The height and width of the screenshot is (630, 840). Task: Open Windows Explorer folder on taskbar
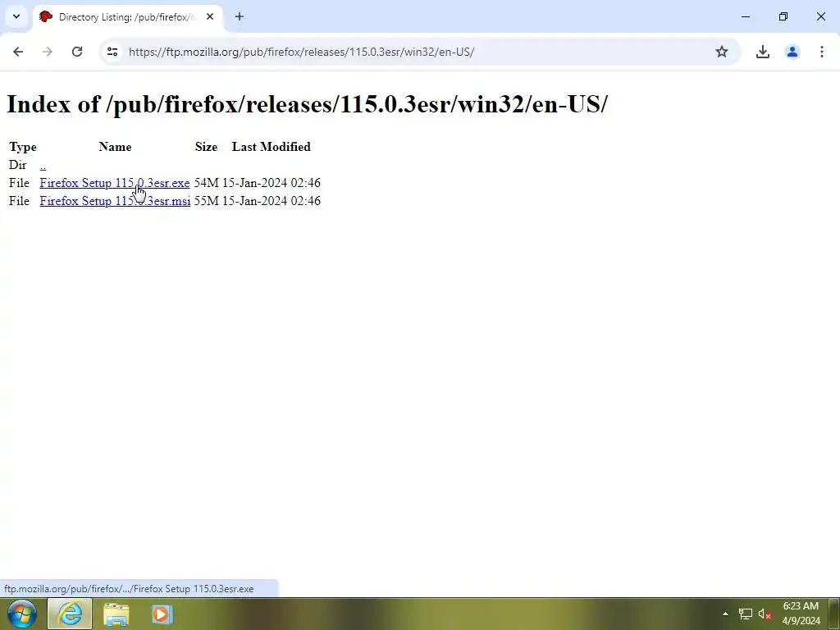[x=116, y=614]
